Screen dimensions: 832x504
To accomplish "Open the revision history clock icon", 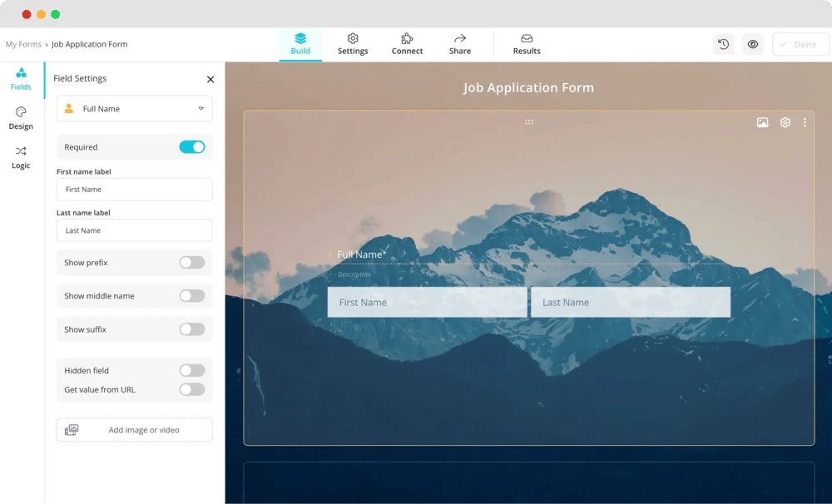I will tap(723, 44).
